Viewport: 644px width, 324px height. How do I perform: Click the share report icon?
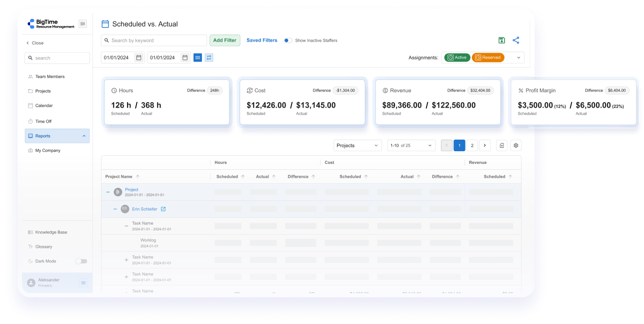click(x=516, y=41)
